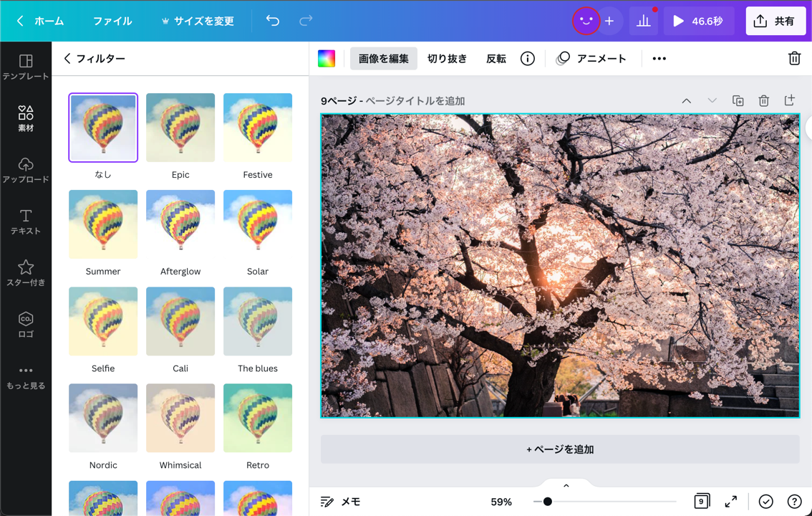Move page up with the up chevron
The width and height of the screenshot is (812, 516).
(686, 100)
